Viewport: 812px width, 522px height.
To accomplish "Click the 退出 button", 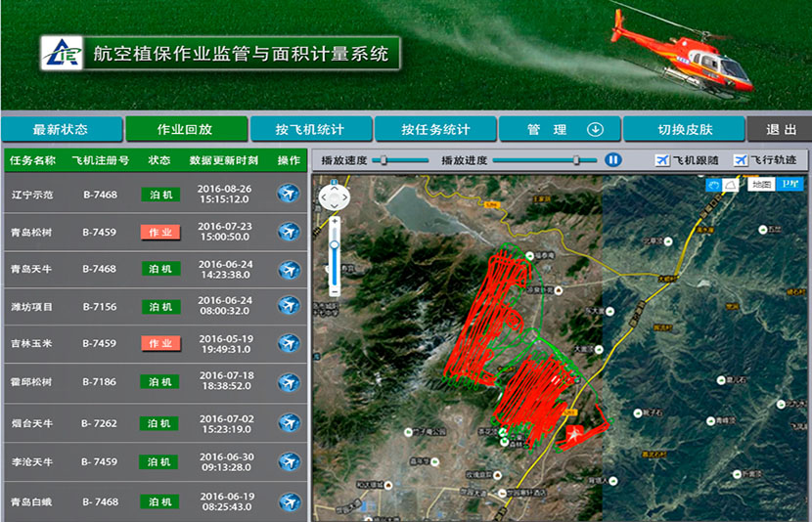I will tap(780, 130).
